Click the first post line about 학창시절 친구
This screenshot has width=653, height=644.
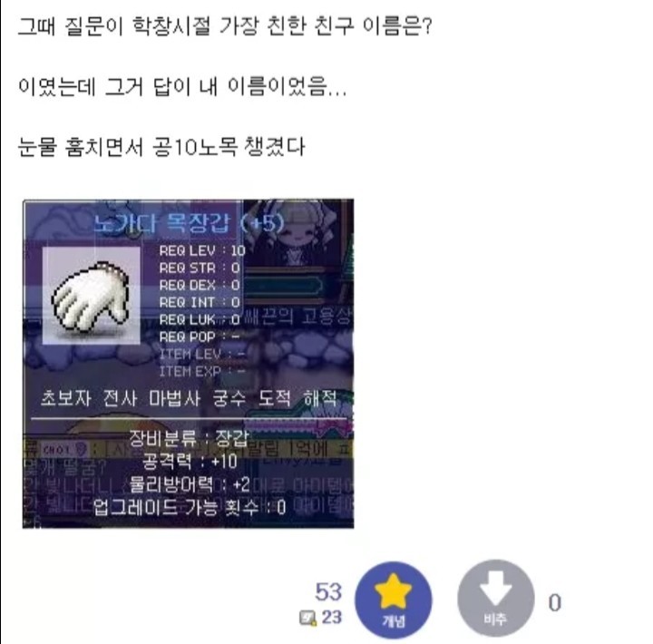(225, 26)
